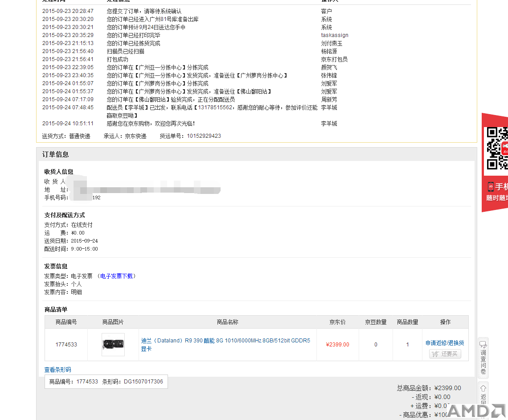Click the 送货方式：普通快递 text
The height and width of the screenshot is (420, 508).
[x=66, y=136]
